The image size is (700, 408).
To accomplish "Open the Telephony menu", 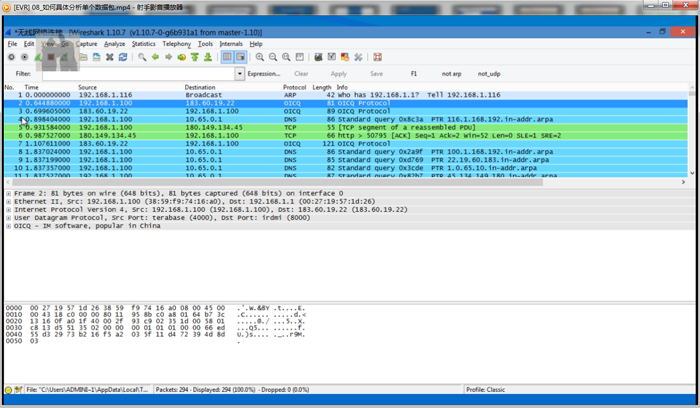I will point(177,44).
